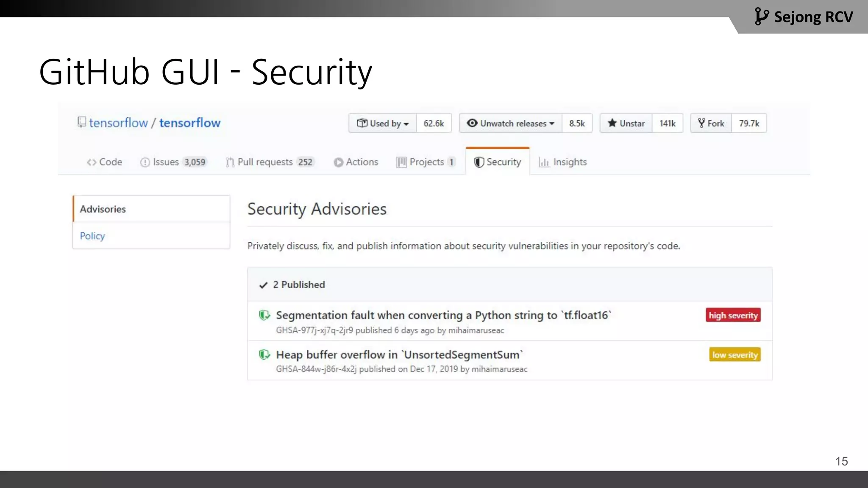Click the green shield icon of Segmentation fault advisory
Viewport: 868px width, 488px height.
click(264, 315)
